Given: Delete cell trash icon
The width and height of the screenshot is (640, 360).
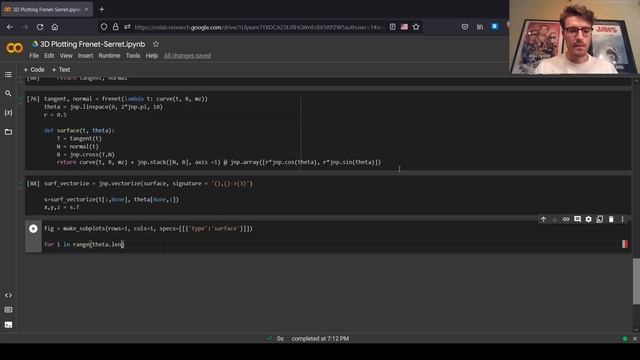Looking at the screenshot, I should 611,220.
